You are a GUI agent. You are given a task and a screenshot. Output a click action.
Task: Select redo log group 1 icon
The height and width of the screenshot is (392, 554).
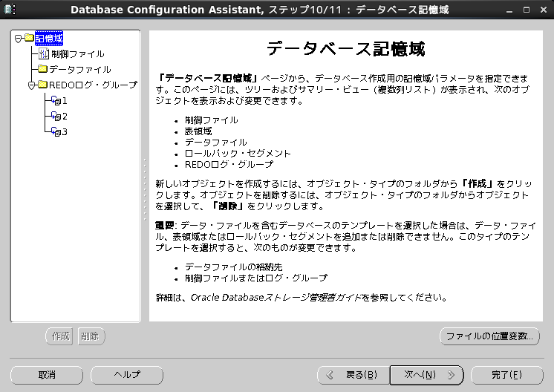click(x=56, y=101)
